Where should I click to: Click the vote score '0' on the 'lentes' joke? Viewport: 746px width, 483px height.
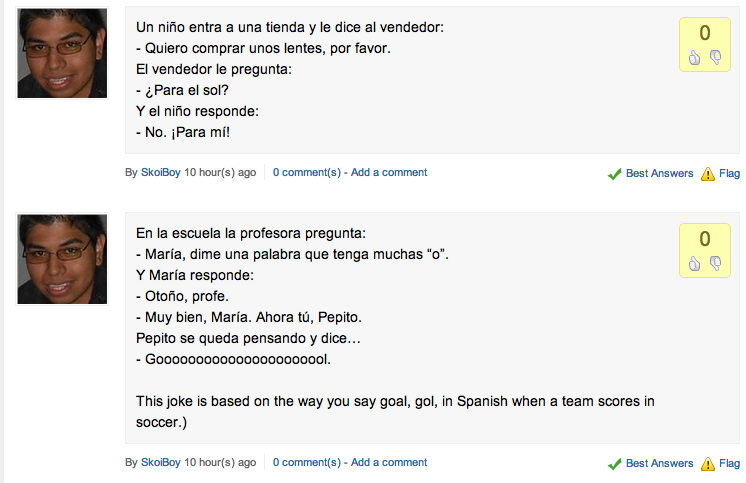tap(705, 33)
